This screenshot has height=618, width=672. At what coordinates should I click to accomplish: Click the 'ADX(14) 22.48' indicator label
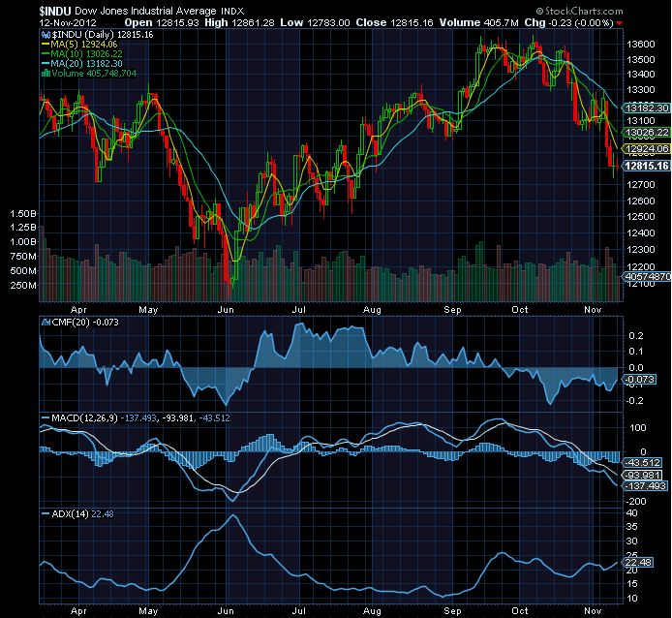point(82,513)
